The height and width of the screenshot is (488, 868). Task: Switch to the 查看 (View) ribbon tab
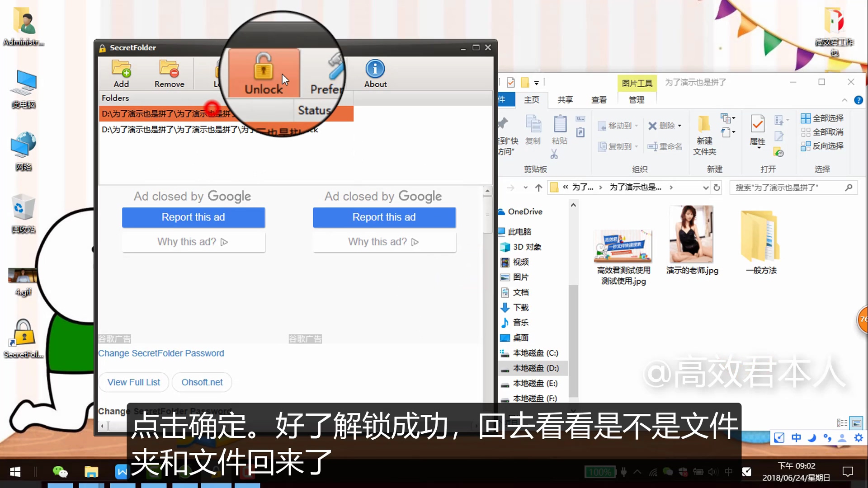[x=599, y=100]
